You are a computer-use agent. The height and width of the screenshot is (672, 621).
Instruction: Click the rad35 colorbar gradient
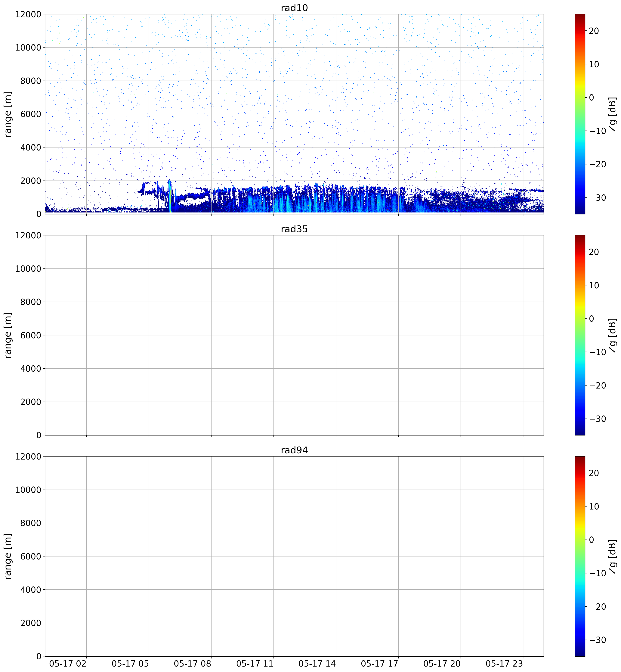tap(580, 335)
